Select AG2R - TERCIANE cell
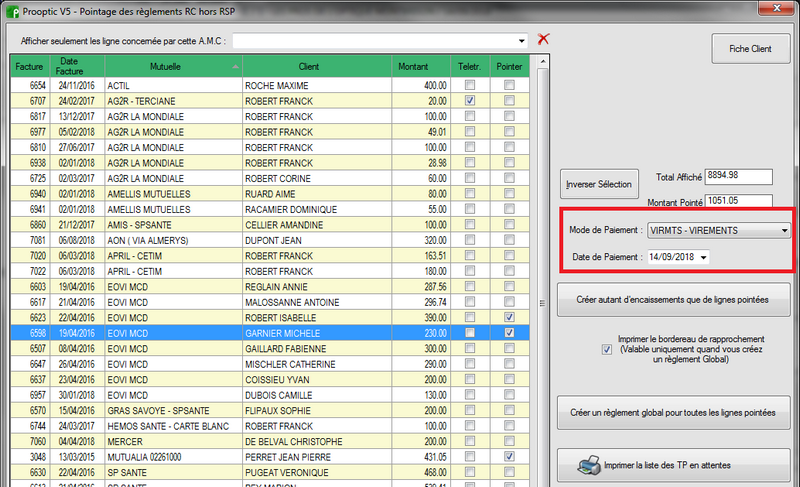800x487 pixels. click(x=173, y=101)
